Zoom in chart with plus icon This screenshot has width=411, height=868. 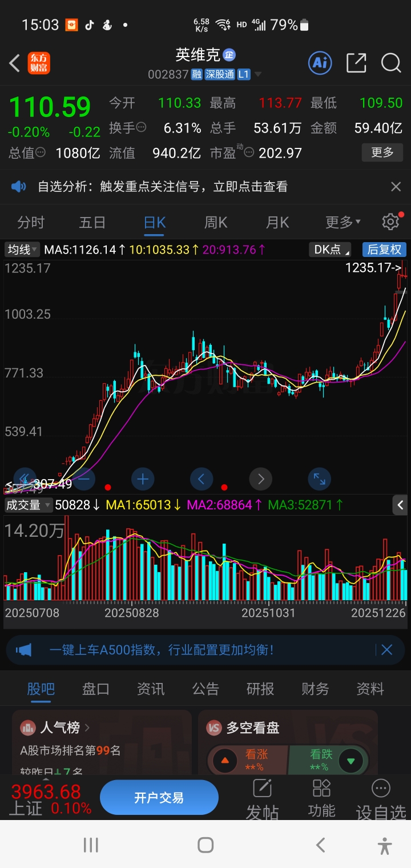tap(143, 479)
